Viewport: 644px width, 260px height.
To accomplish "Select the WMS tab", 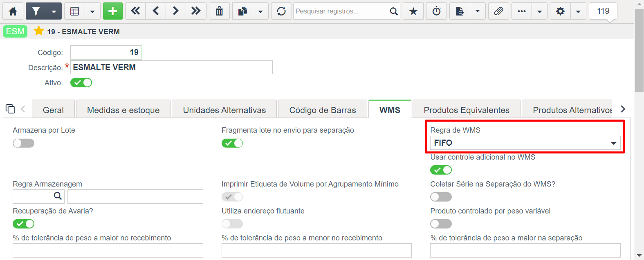I will (x=390, y=110).
